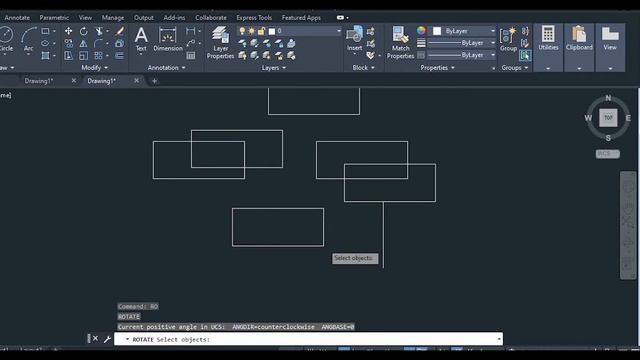Click Match Properties tool
Screen dimensions: 640x360
[x=400, y=42]
